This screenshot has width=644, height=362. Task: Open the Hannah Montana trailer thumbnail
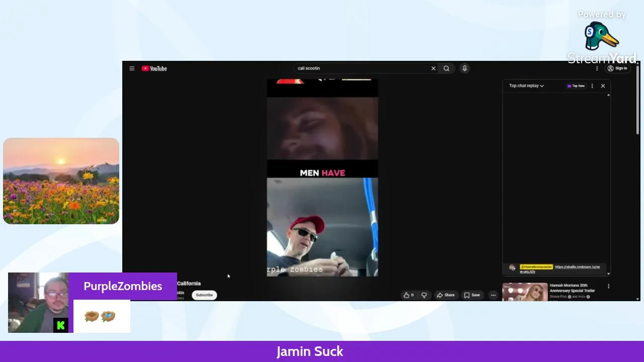tap(525, 292)
